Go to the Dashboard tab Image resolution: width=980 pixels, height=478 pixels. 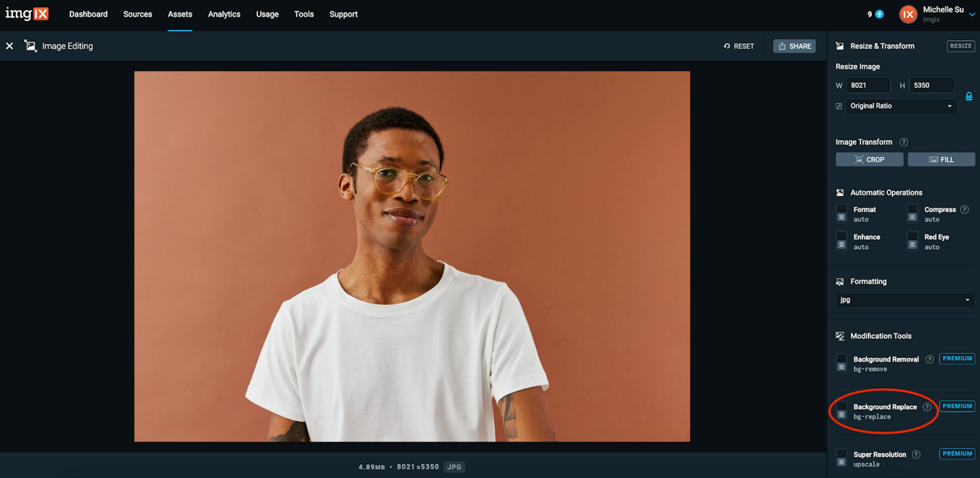pos(88,14)
